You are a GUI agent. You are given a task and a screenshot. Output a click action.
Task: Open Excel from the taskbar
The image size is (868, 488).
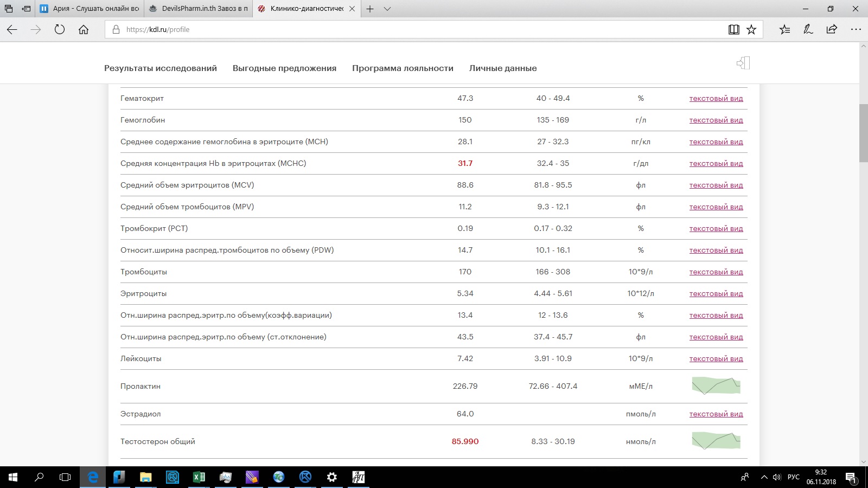199,477
